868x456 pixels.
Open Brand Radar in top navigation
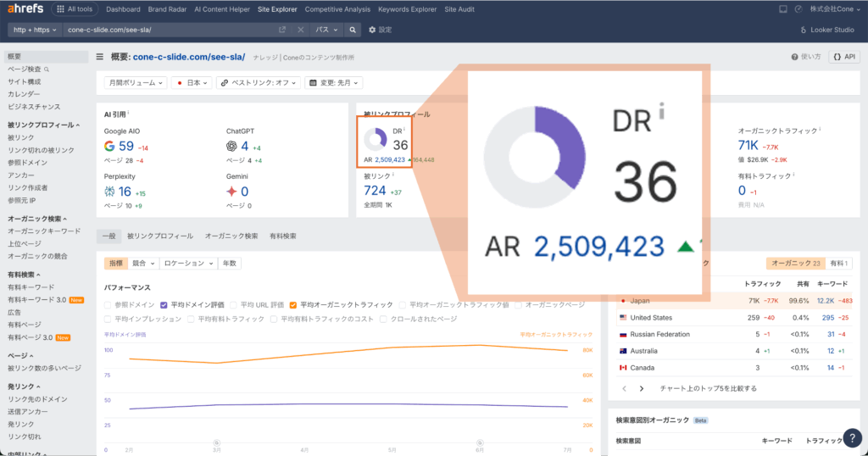167,9
